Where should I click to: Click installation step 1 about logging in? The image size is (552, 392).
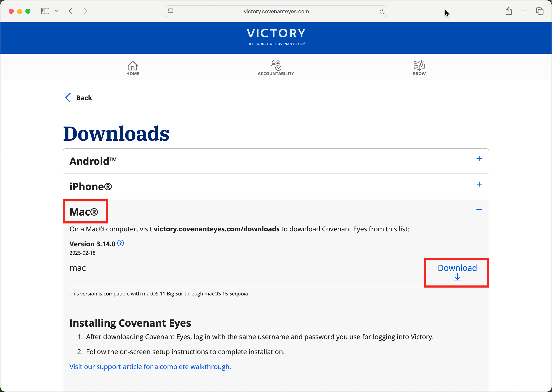[260, 337]
